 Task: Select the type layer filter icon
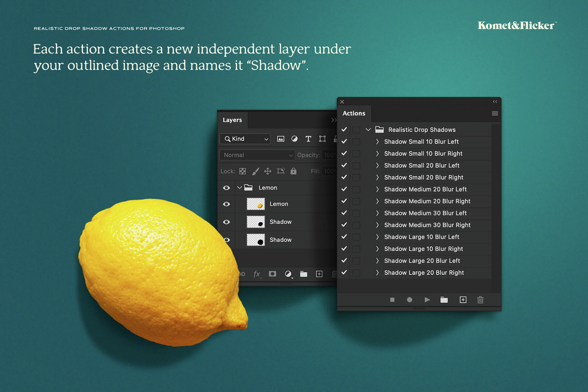pos(308,139)
